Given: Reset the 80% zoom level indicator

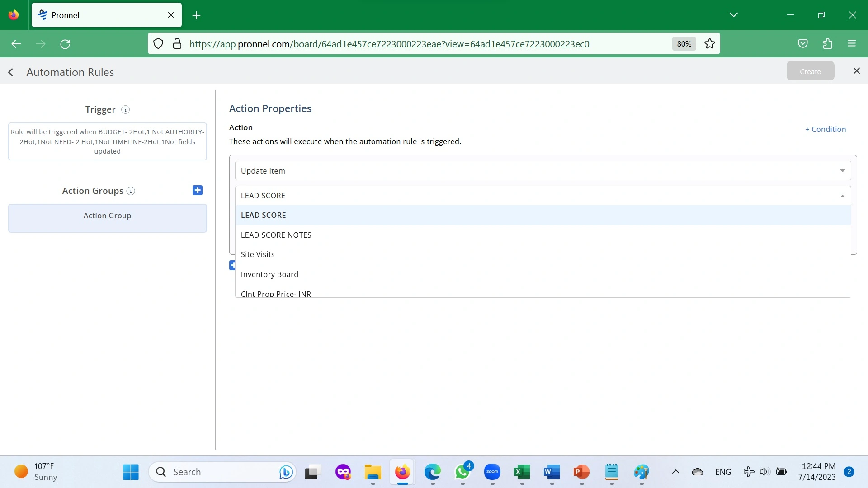Looking at the screenshot, I should tap(684, 44).
